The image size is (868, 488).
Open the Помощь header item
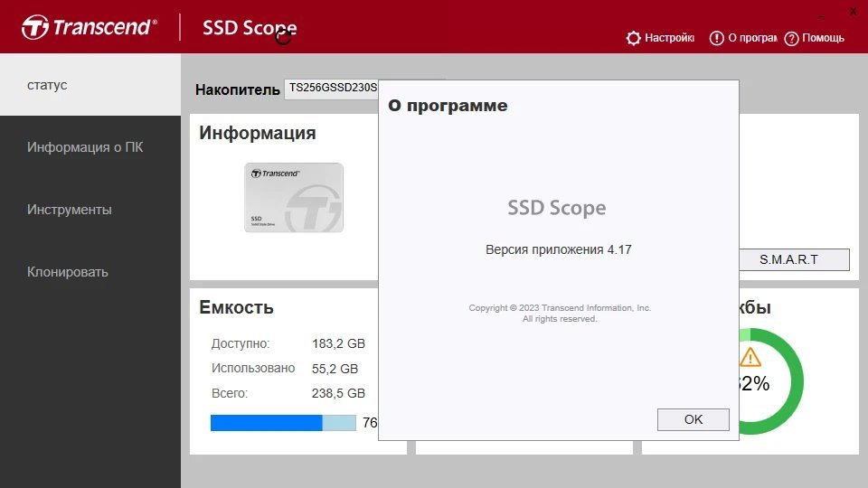click(815, 38)
